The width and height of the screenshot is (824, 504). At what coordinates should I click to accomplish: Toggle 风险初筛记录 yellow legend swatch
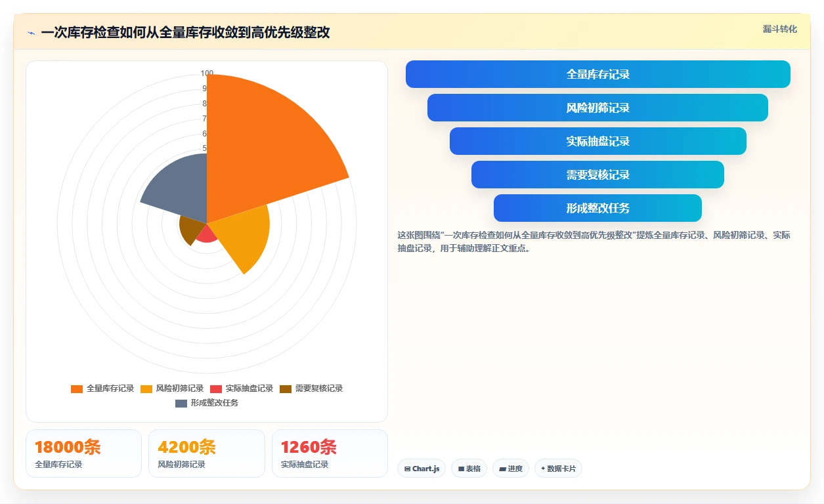pyautogui.click(x=146, y=388)
